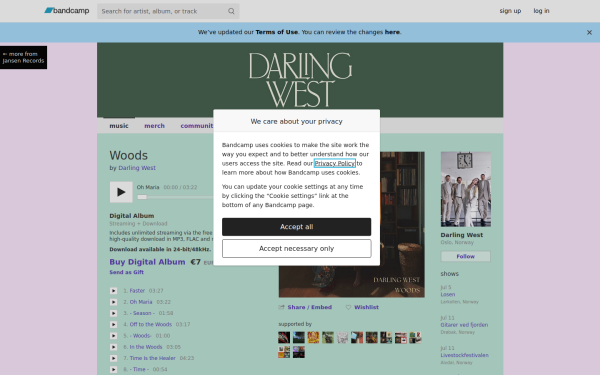This screenshot has height=375, width=600.
Task: Open third supporter avatar thumbnail
Action: (313, 338)
